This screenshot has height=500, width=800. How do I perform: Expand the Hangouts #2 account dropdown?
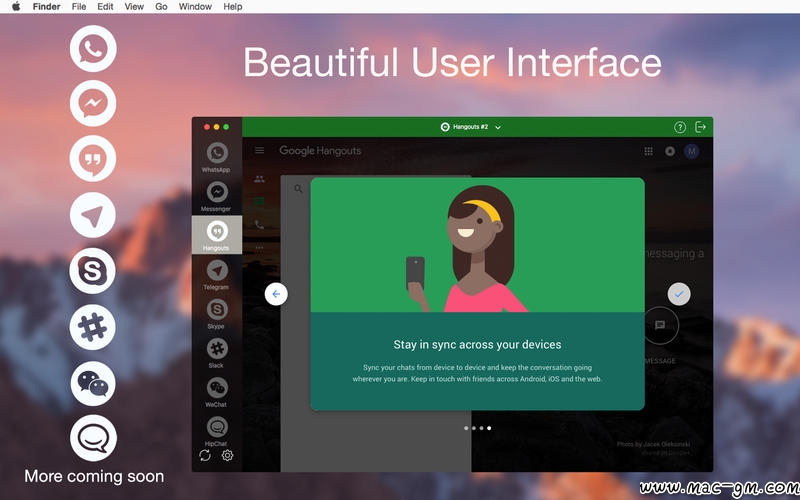(498, 128)
